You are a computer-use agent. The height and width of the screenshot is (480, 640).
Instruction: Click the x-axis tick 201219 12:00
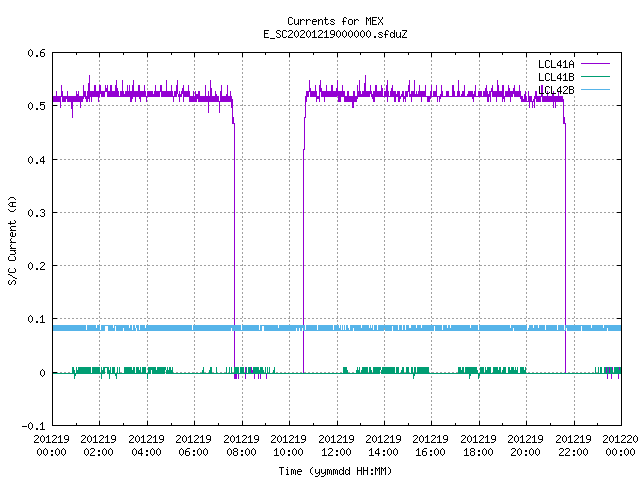336,445
